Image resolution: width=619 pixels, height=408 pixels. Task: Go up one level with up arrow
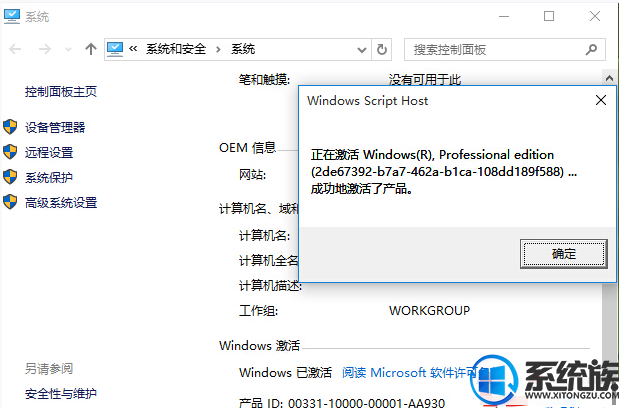click(91, 49)
